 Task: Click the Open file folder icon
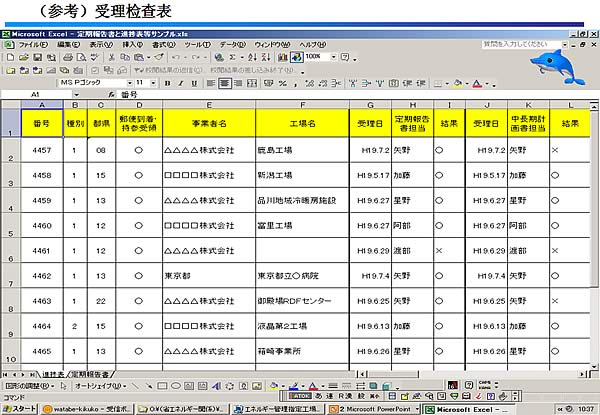[x=24, y=57]
